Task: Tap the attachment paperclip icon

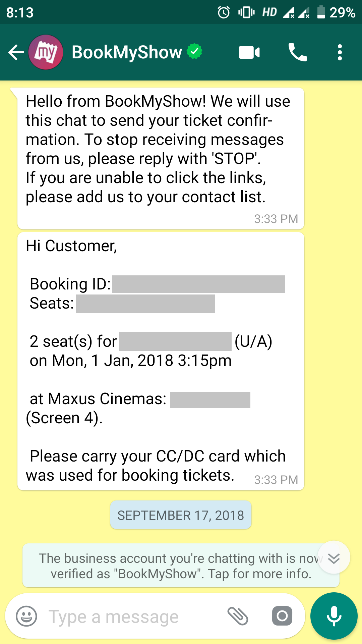Action: tap(238, 616)
